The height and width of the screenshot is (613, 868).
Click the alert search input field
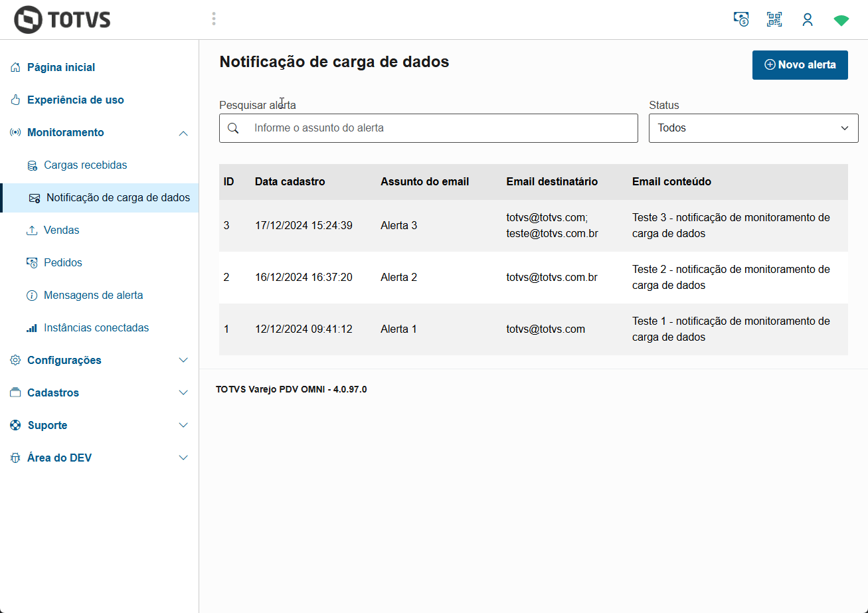point(428,128)
